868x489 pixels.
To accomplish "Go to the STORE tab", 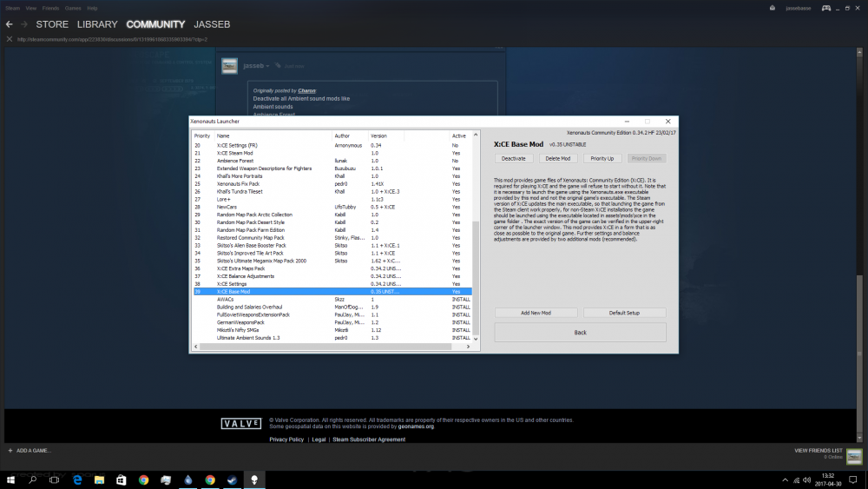I will pyautogui.click(x=52, y=24).
